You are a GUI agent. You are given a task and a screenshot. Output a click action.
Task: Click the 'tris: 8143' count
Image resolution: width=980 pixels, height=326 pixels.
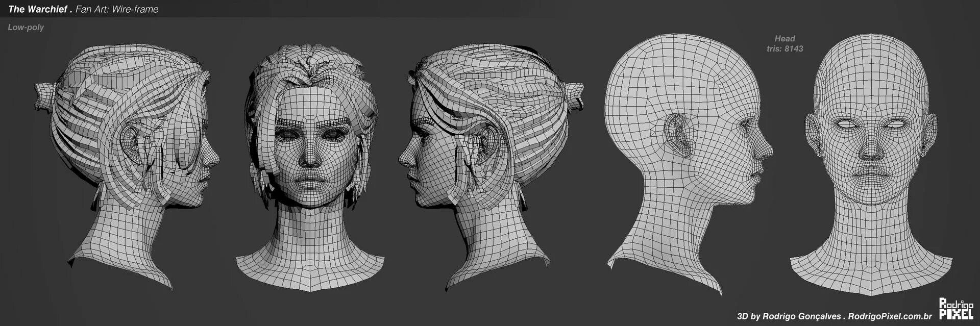785,49
